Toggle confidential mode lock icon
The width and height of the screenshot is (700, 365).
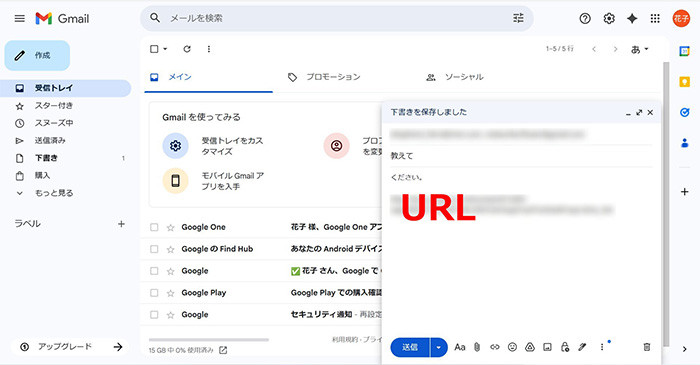point(565,347)
